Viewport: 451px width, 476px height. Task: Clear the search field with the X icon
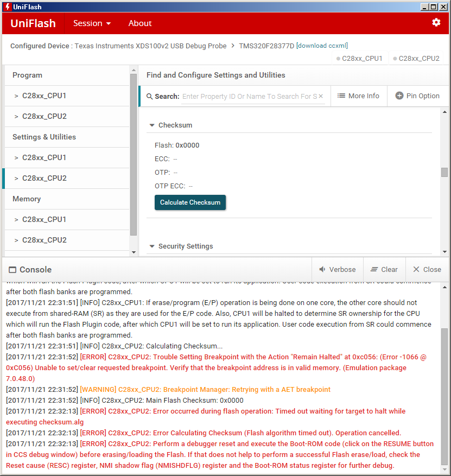pos(321,96)
